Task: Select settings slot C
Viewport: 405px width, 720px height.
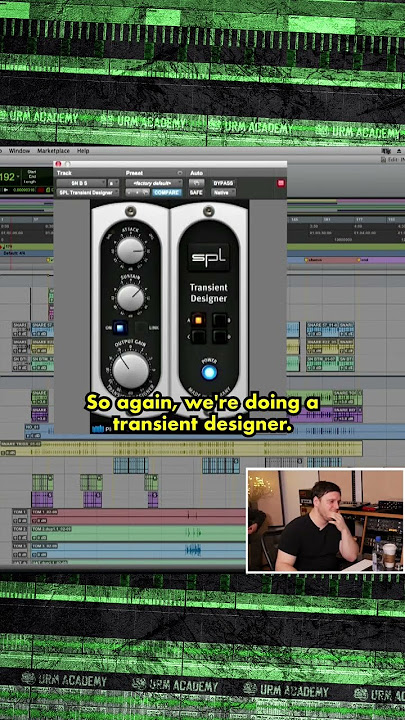Action: pyautogui.click(x=198, y=337)
